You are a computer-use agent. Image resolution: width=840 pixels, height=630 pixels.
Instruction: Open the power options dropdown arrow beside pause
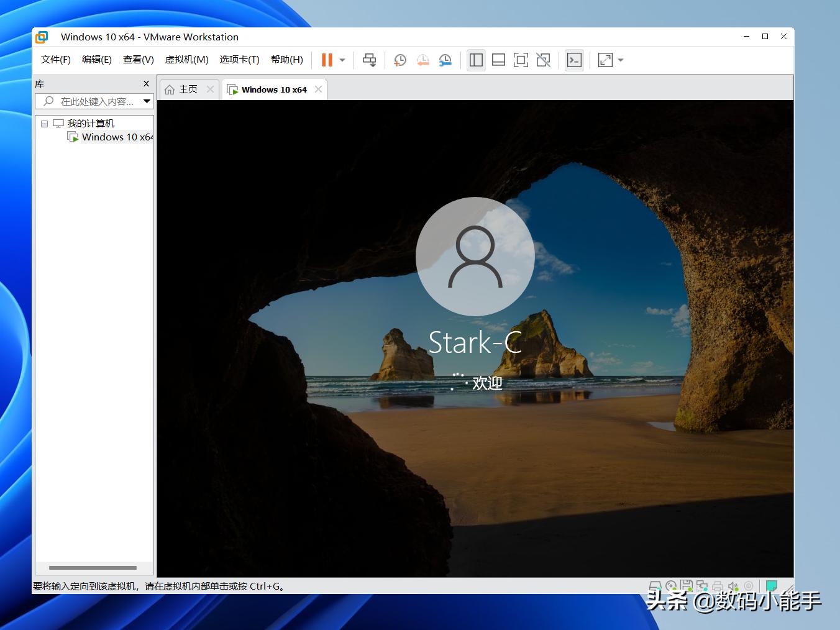tap(342, 60)
